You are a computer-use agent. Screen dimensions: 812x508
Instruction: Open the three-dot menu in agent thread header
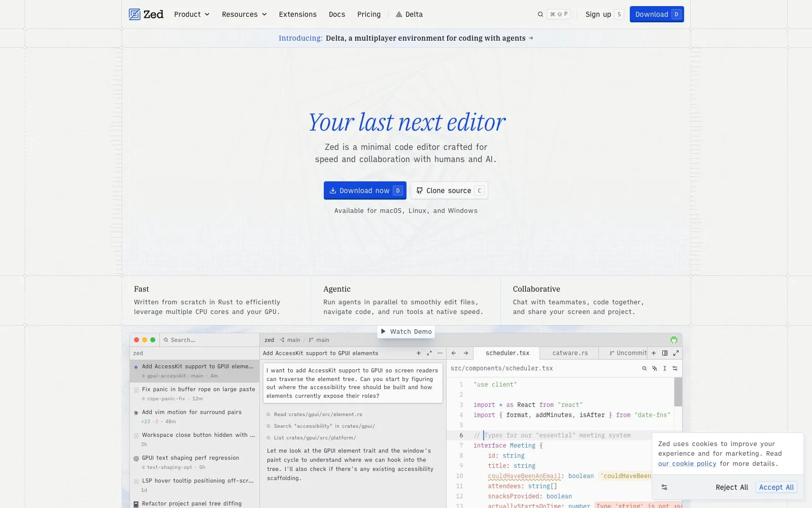[x=440, y=353]
